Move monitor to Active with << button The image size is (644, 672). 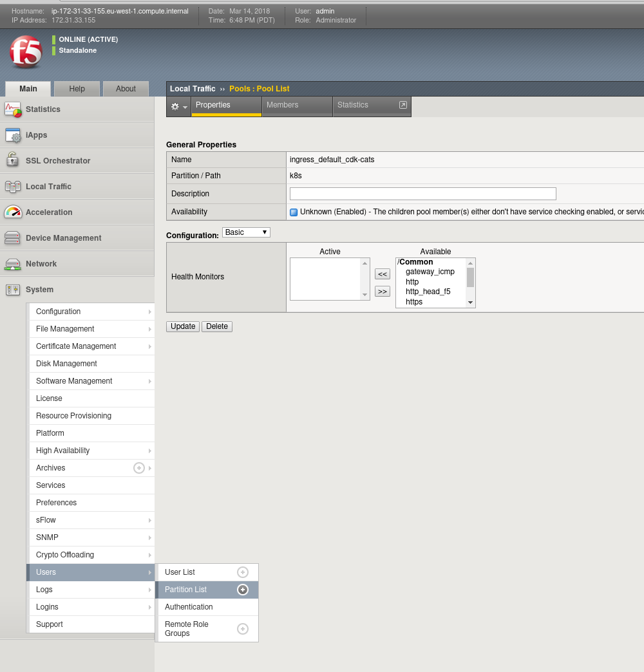pos(383,274)
